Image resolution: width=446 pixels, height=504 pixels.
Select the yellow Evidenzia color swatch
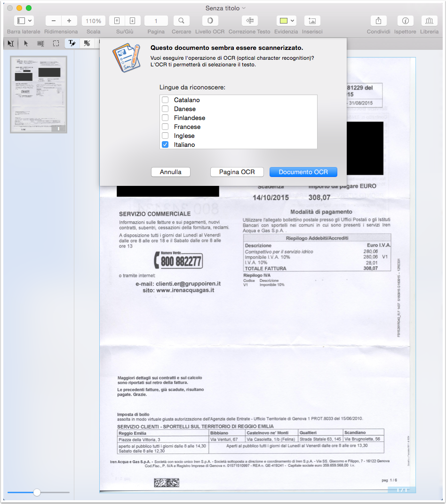283,21
